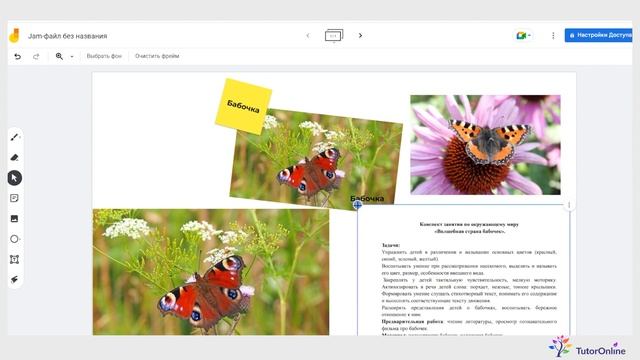Select the "Бабочка" text label above the document
This screenshot has width=640, height=360.
pos(367,198)
